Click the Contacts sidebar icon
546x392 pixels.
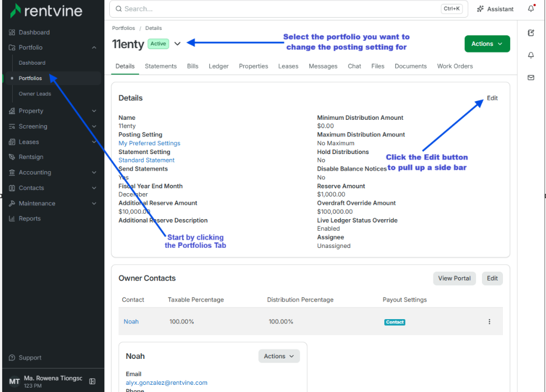pos(12,188)
